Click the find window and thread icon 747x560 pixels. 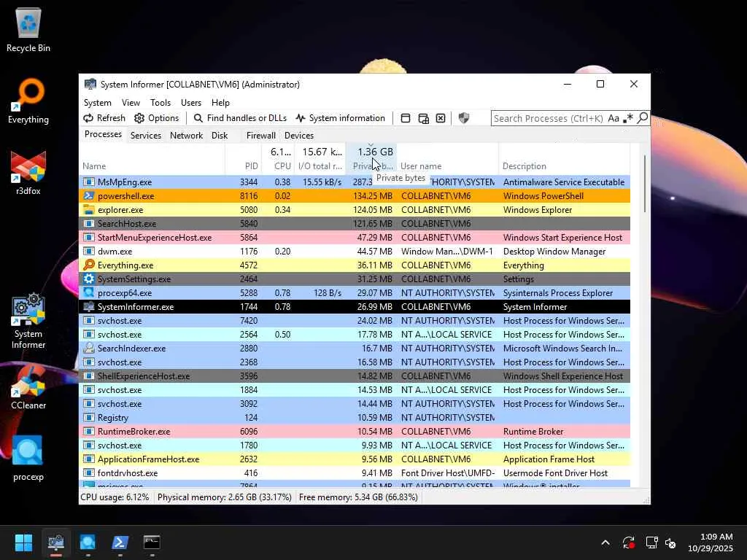[x=423, y=118]
